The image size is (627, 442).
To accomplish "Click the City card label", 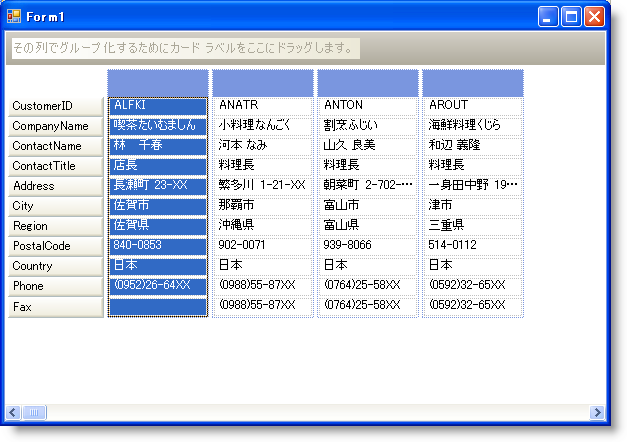I will click(x=56, y=206).
